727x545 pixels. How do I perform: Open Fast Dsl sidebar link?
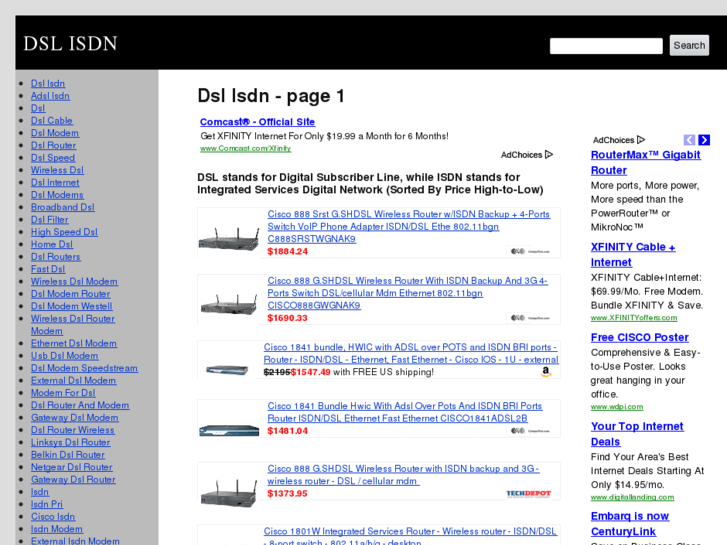coord(48,269)
